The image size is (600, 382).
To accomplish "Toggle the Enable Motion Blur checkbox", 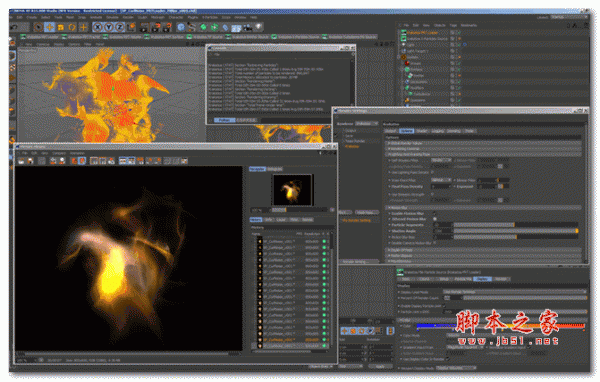I will coord(434,213).
